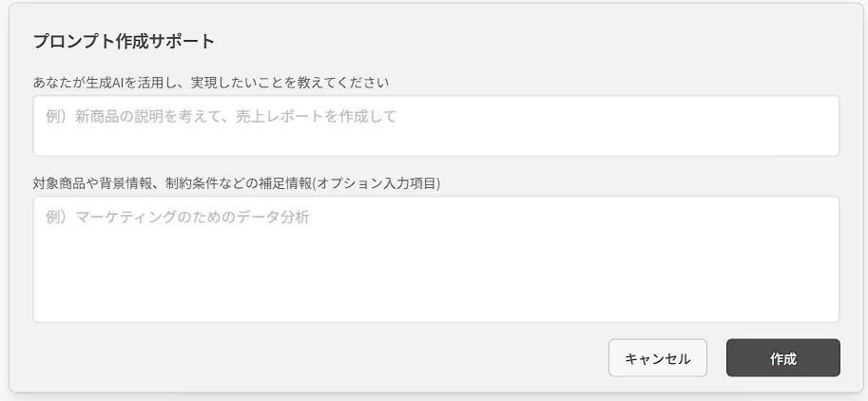Focus the 実現したいこと input field
Screen dimensions: 868x401
435,125
